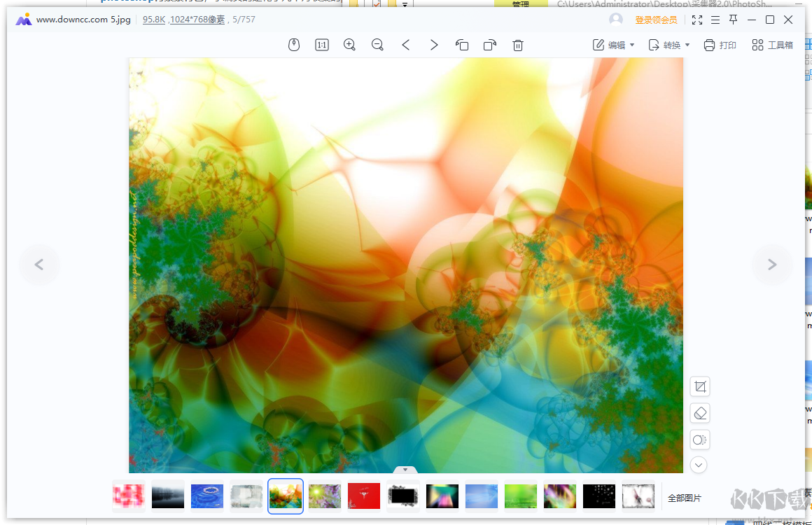Open the hamburger main menu

[x=715, y=20]
